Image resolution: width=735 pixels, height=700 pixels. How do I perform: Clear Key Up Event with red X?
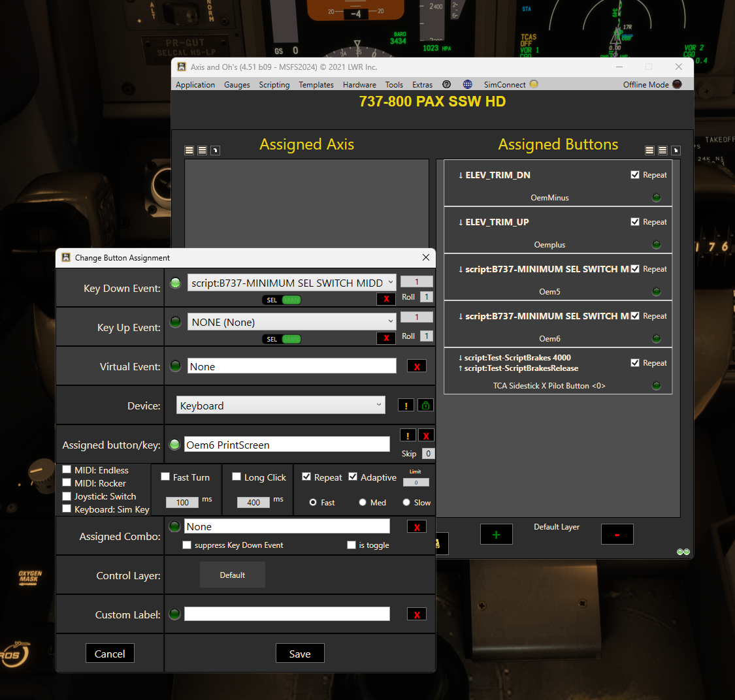(386, 338)
